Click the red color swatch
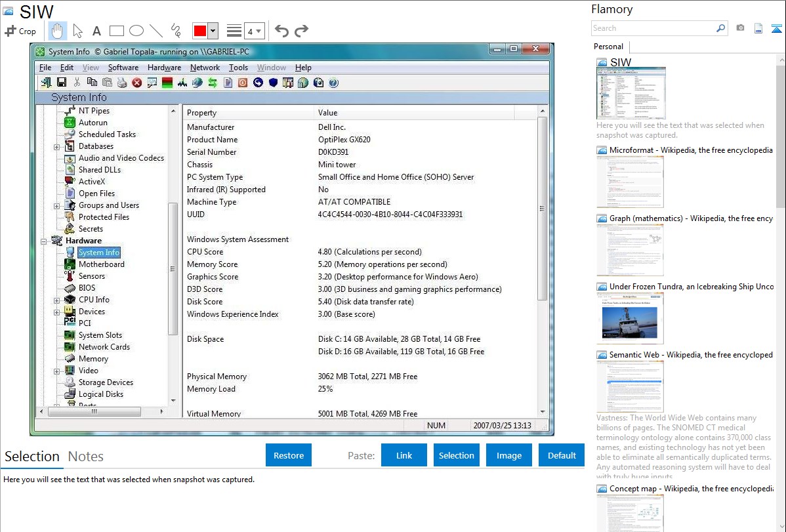Screen dimensions: 786x532 200,31
